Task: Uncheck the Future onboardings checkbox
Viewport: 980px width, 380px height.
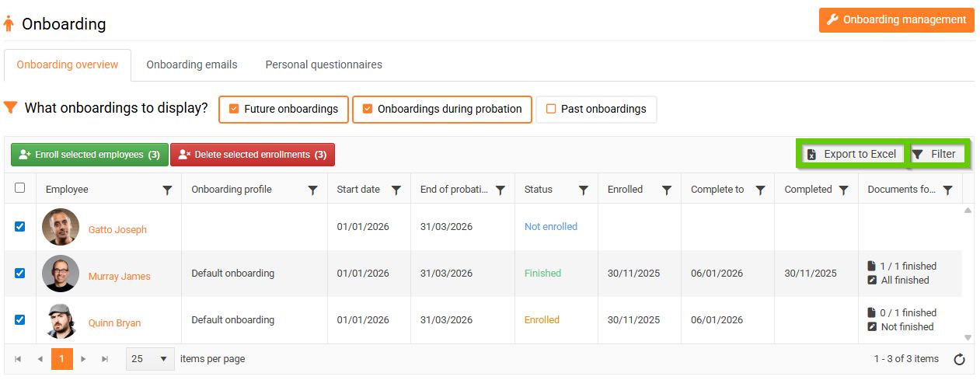Action: point(234,110)
